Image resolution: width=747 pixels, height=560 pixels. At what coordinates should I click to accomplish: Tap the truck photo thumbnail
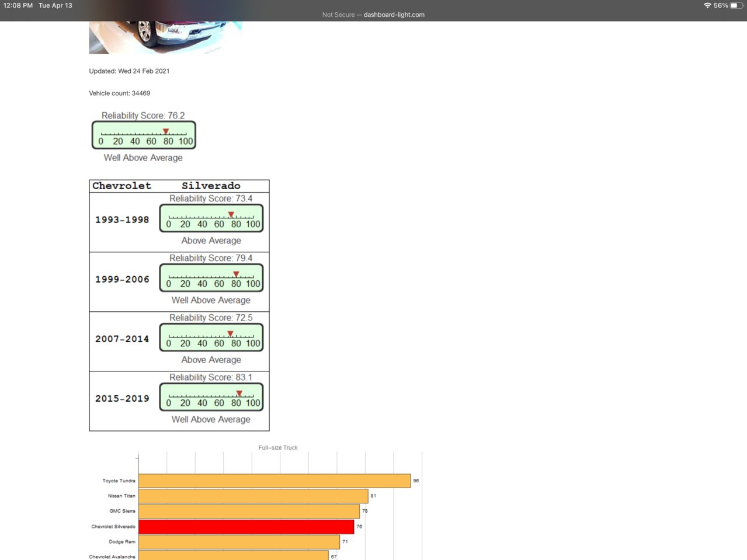click(x=165, y=37)
